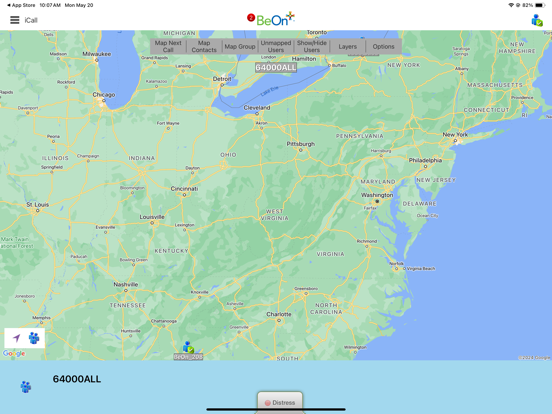Open the Google logo link on map
This screenshot has height=414, width=552.
pos(14,353)
